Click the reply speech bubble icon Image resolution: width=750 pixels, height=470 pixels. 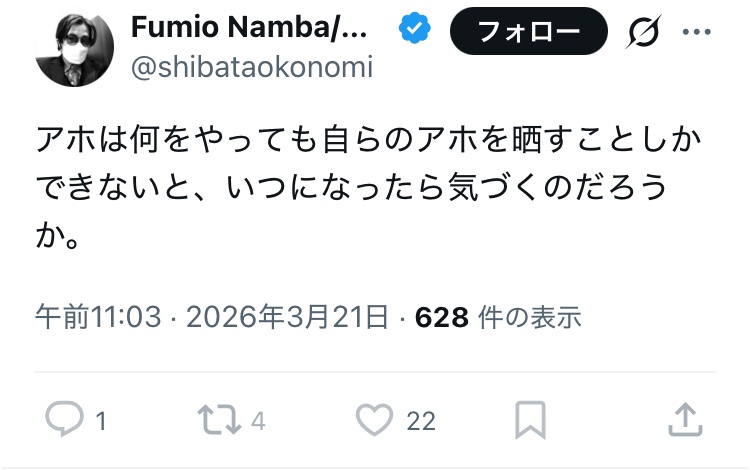pyautogui.click(x=65, y=420)
